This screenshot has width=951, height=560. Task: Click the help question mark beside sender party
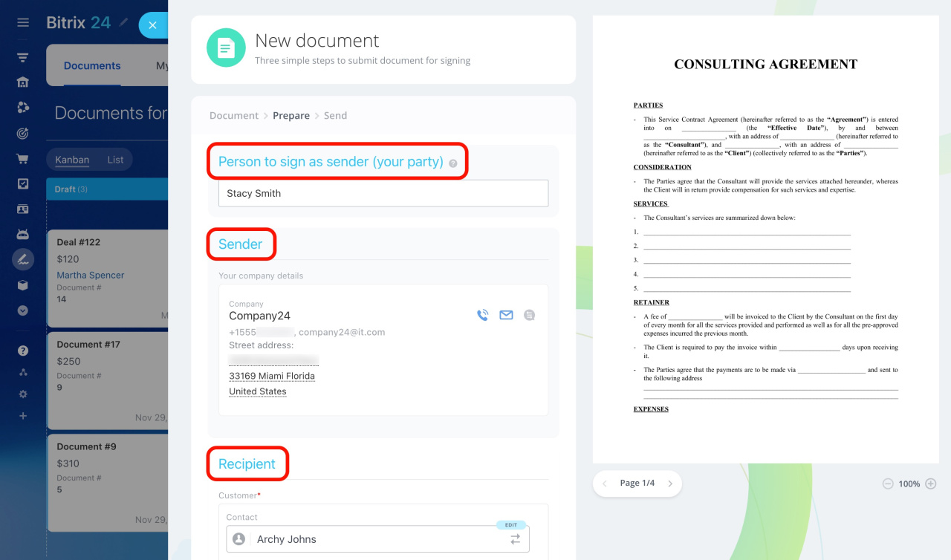tap(453, 163)
